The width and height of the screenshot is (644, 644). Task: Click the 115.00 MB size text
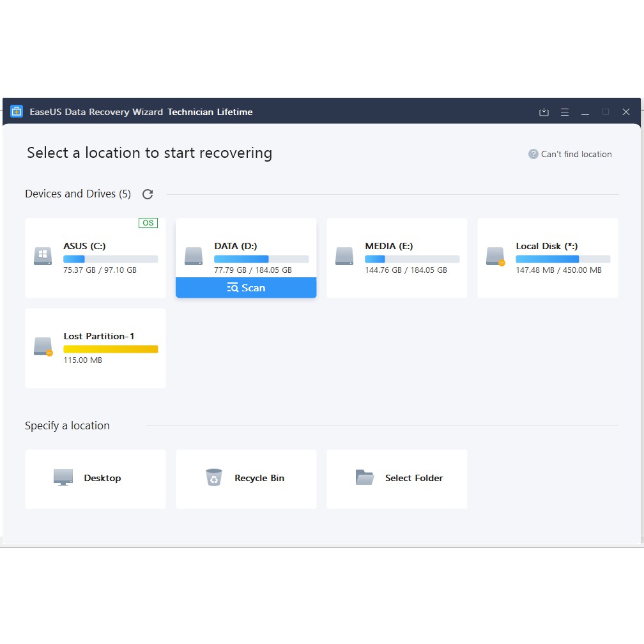click(83, 360)
